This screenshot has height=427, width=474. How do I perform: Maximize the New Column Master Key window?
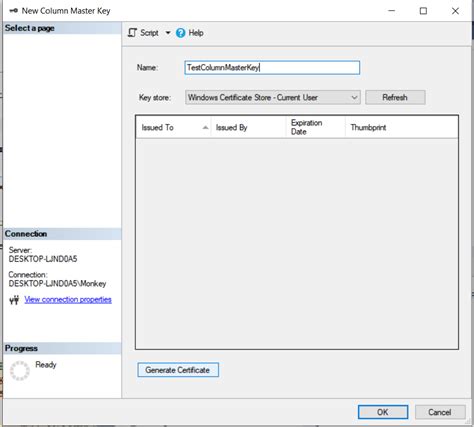coord(423,11)
